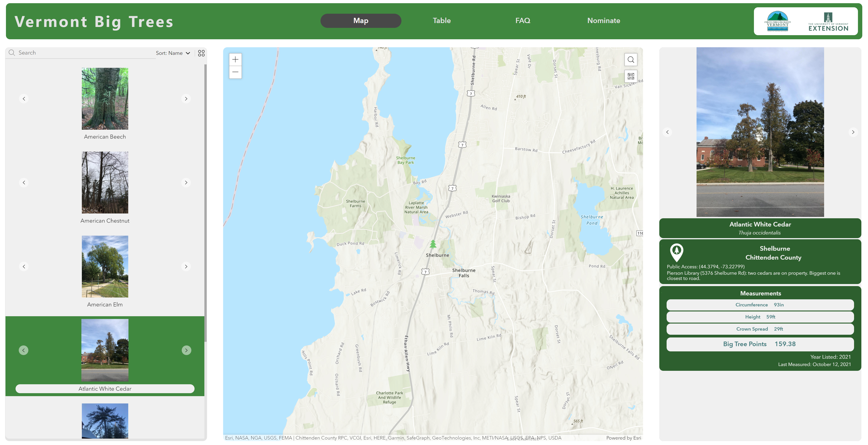
Task: Show previous photo in detail panel
Action: pos(667,132)
